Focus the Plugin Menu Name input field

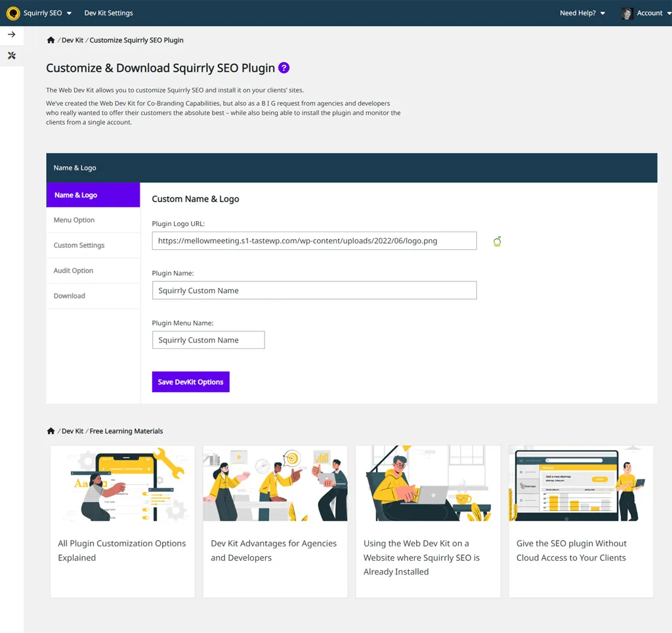[208, 340]
